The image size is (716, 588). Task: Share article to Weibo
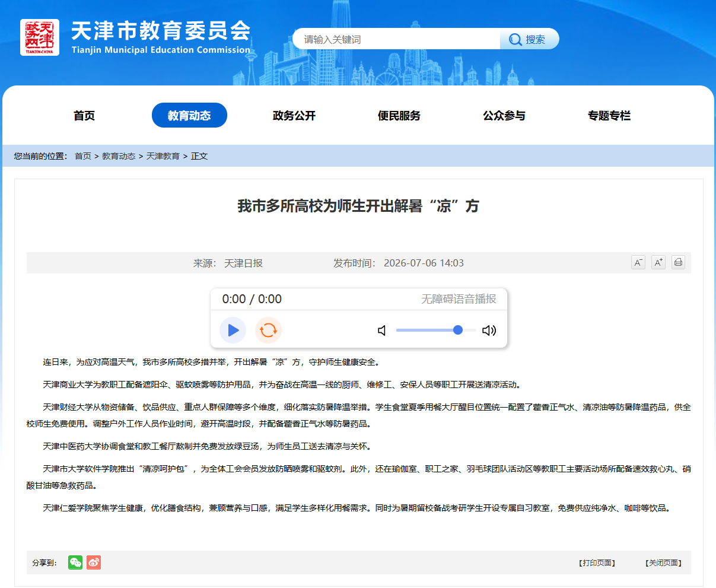tap(94, 562)
